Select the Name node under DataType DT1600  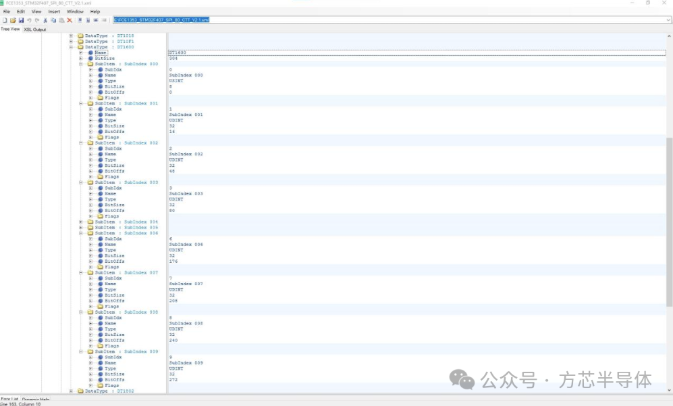pos(100,52)
